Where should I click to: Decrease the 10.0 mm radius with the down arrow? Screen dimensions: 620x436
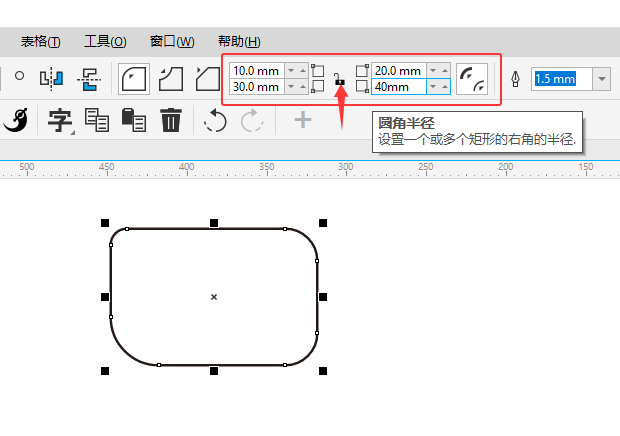tap(291, 71)
